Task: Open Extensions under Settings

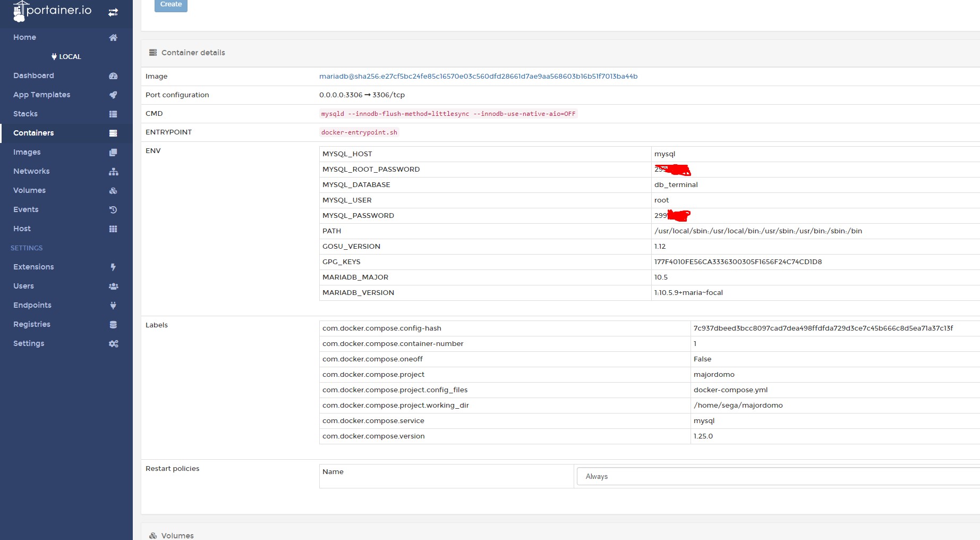Action: pos(33,267)
